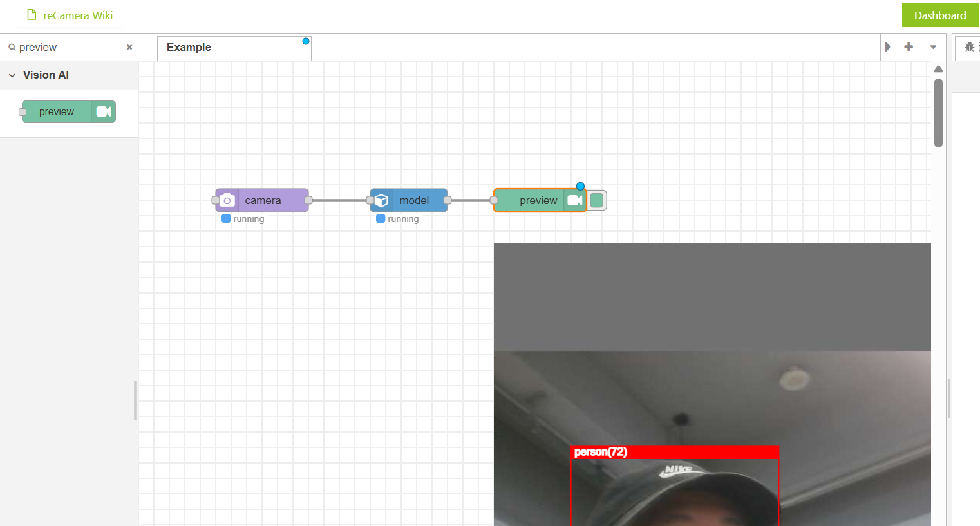Click the video icon on the canvas preview node
This screenshot has width=980, height=526.
[575, 200]
